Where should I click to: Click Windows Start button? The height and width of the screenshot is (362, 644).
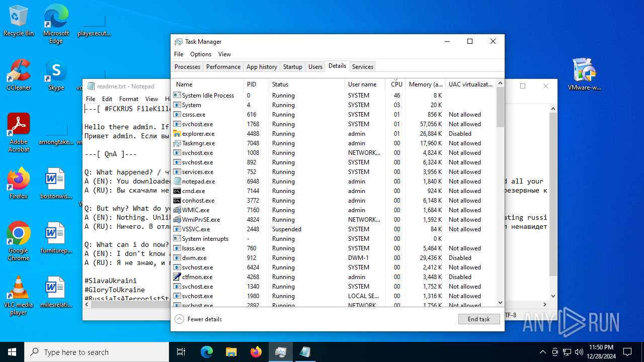click(x=12, y=352)
